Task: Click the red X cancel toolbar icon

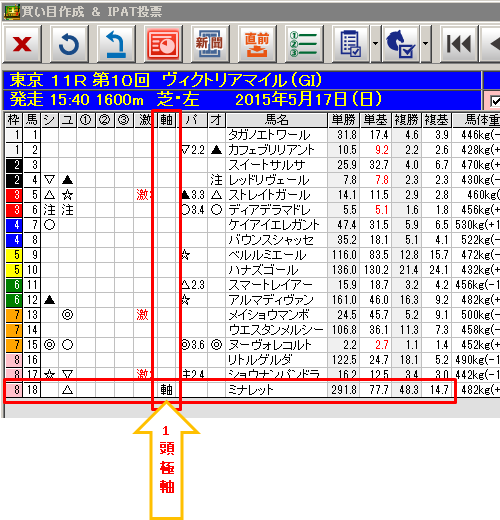Action: 22,44
